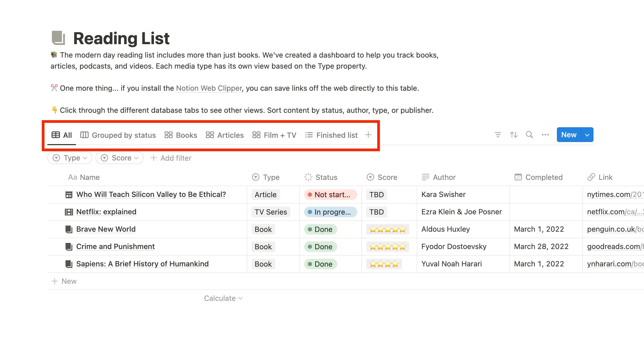Click the Notion Web Clipper link

pyautogui.click(x=209, y=88)
